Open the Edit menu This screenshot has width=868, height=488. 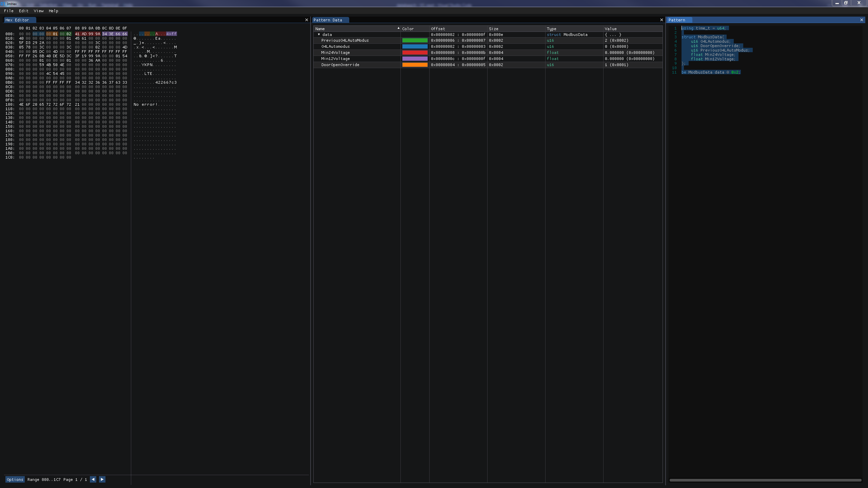point(24,11)
